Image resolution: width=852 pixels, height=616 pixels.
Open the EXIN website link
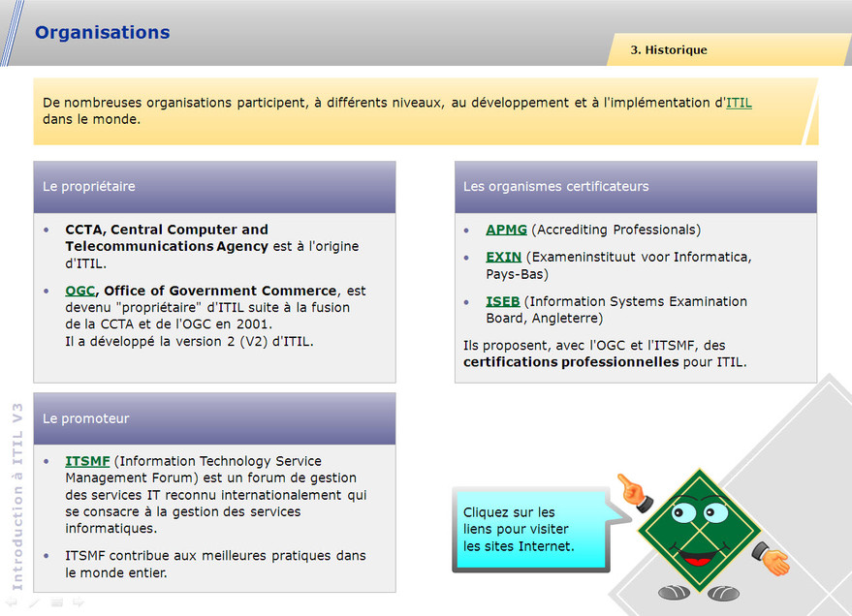[503, 257]
